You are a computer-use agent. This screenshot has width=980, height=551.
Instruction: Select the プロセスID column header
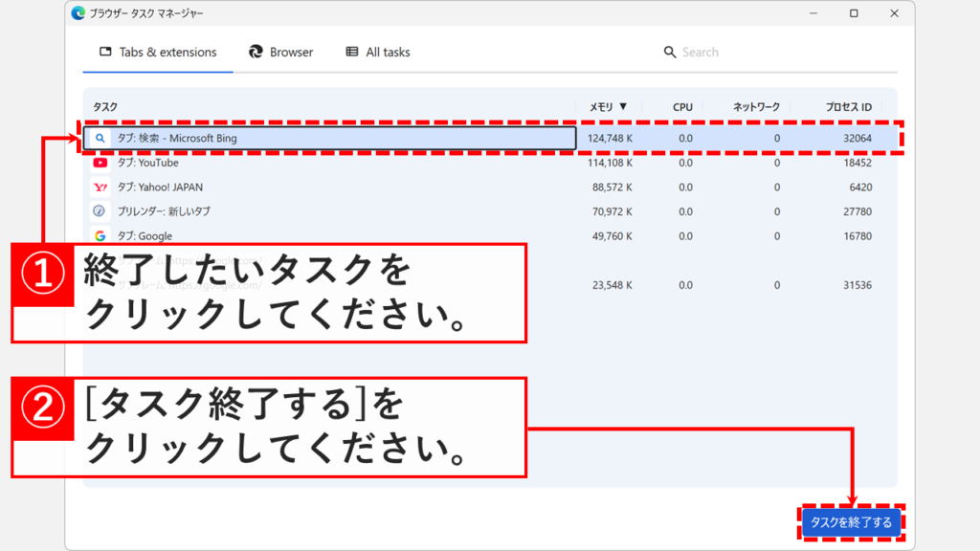point(848,108)
